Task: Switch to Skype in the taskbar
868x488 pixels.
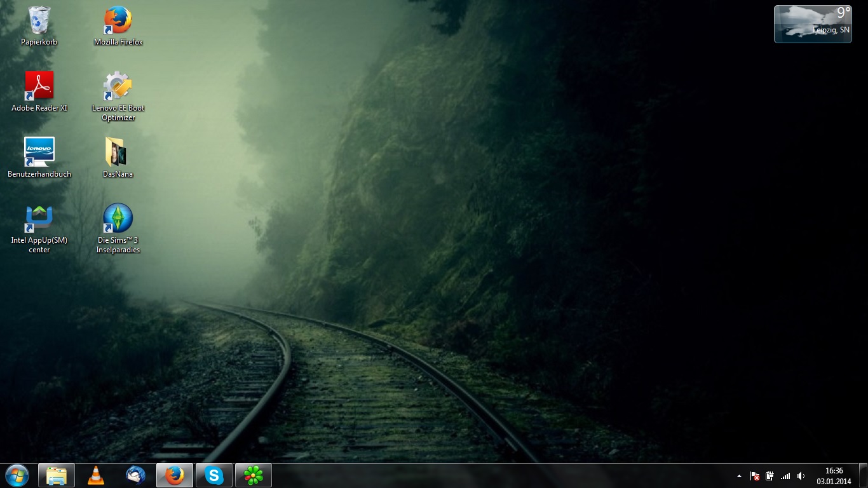Action: 214,475
